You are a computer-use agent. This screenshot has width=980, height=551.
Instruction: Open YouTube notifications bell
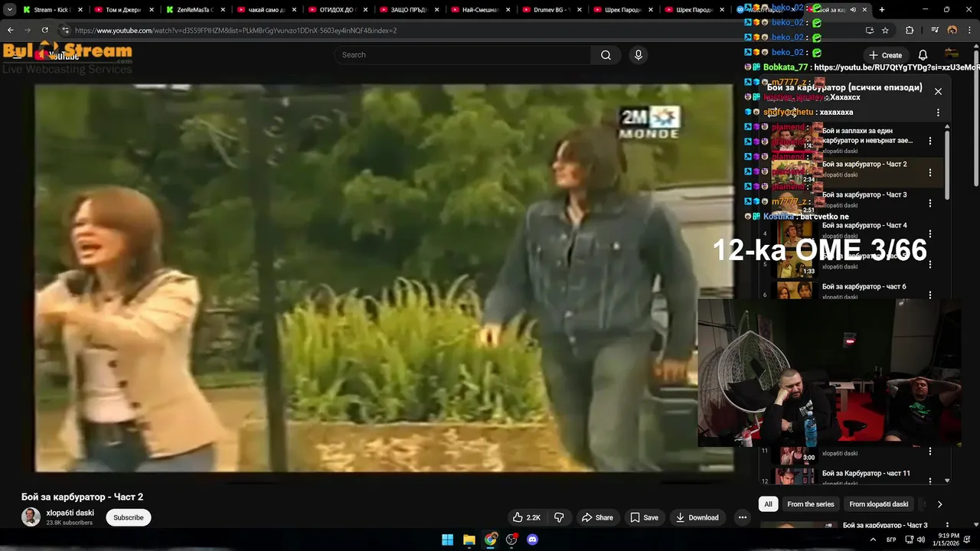pos(923,55)
